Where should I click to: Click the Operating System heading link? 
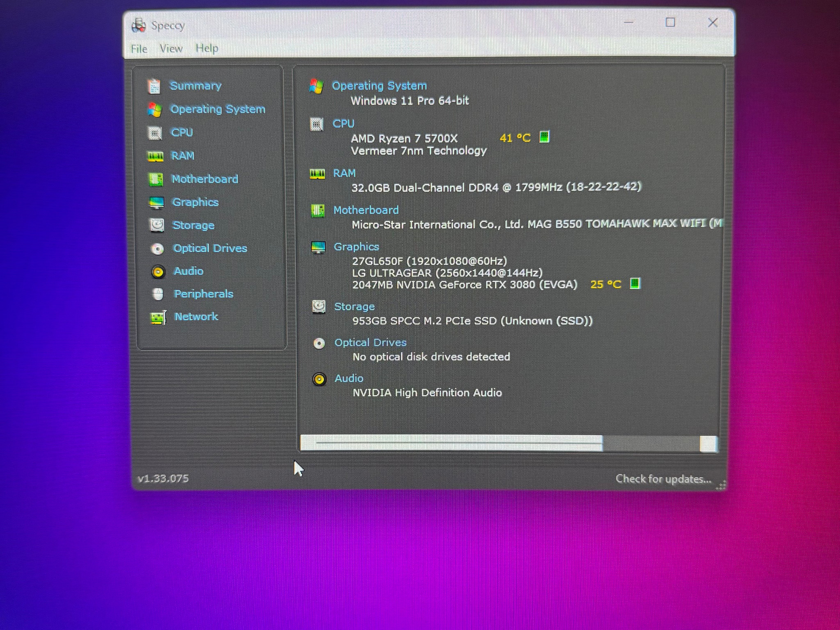(x=379, y=86)
